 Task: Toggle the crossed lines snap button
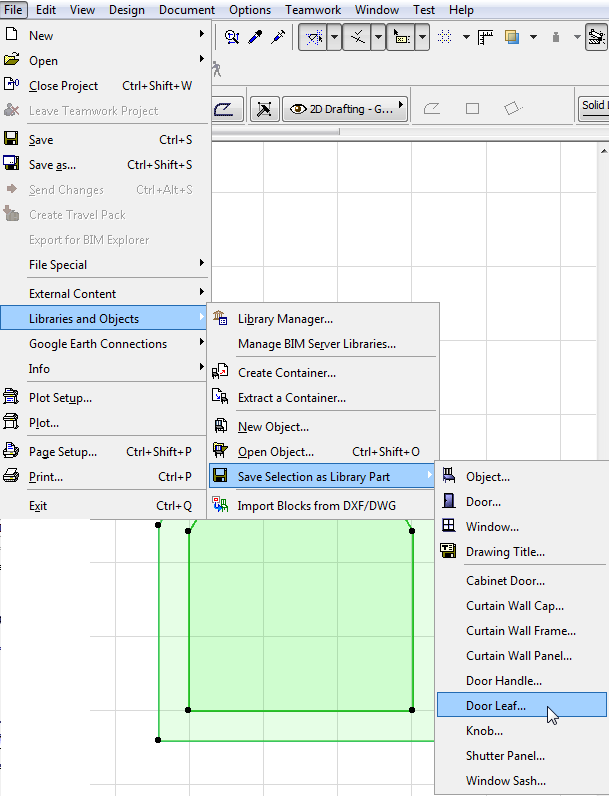pyautogui.click(x=358, y=38)
